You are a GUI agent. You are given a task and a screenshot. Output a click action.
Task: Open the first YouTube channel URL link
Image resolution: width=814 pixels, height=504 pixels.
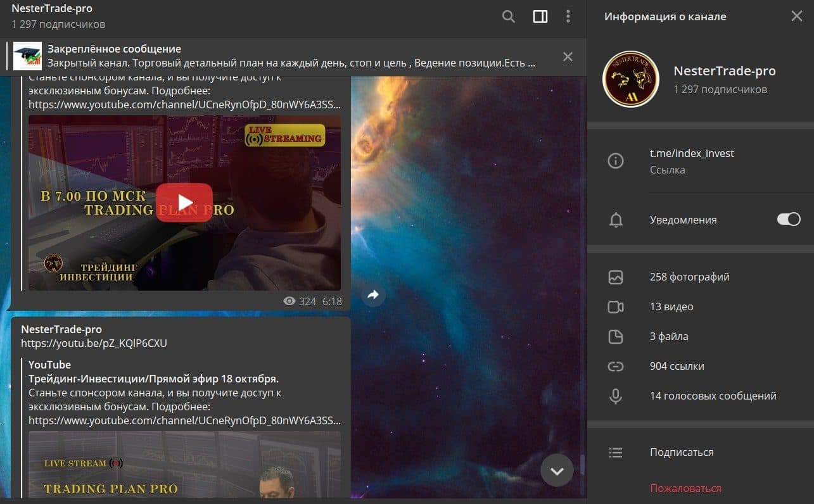tap(184, 104)
